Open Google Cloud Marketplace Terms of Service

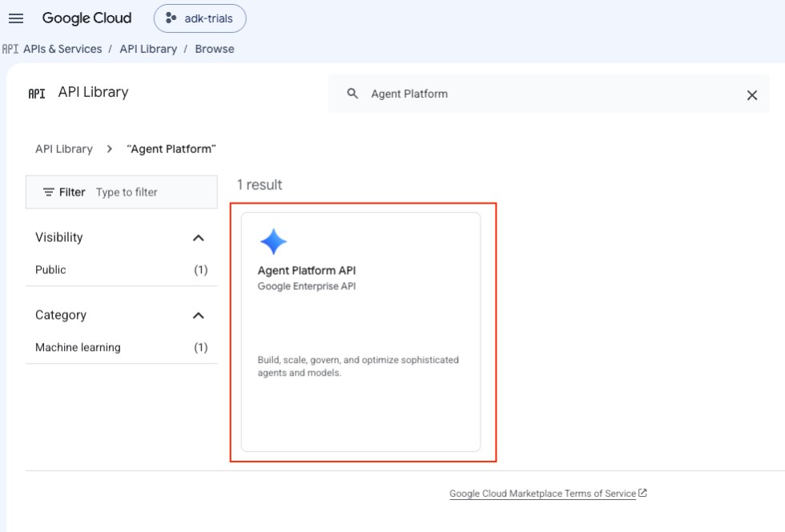click(542, 494)
